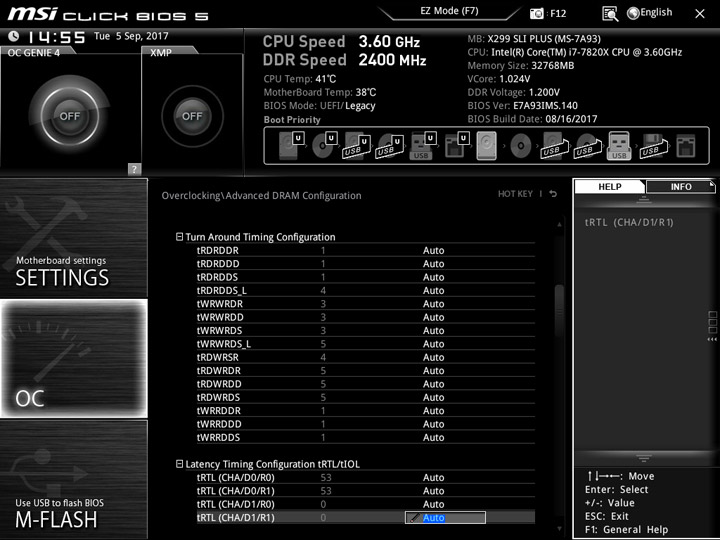Click the Overclocking\Advanced DRAM Configuration breadcrumb
Viewport: 720px width, 540px height.
(261, 196)
